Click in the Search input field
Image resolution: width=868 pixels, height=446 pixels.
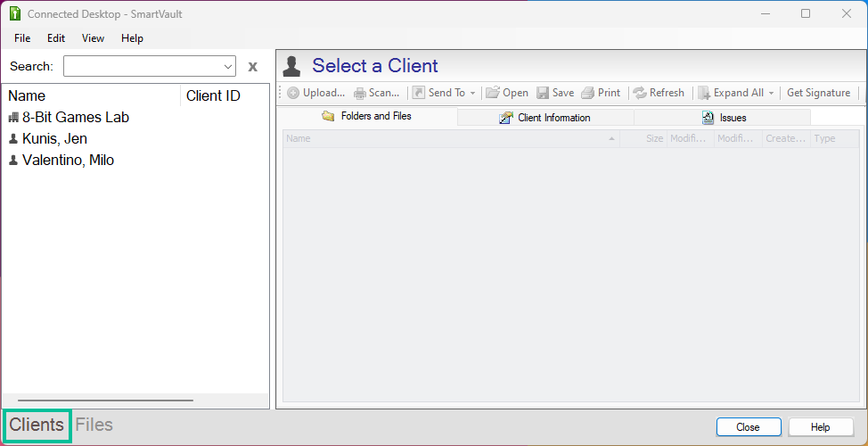(143, 67)
